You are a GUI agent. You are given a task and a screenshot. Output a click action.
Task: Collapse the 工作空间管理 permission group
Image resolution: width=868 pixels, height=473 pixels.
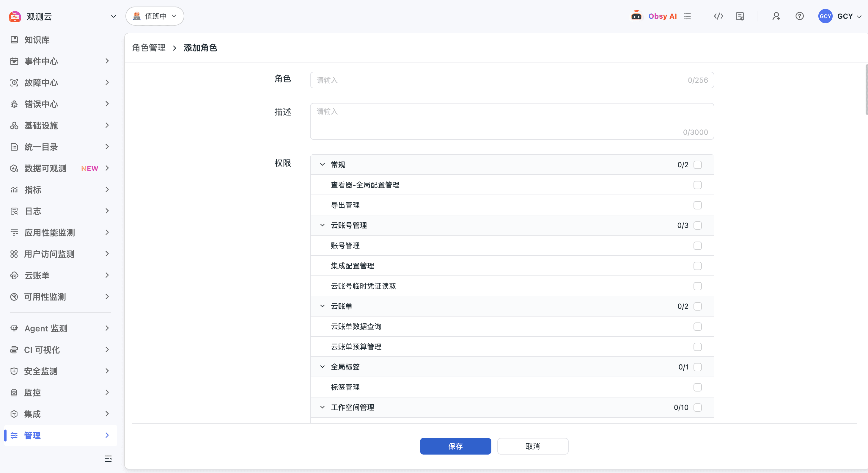point(323,407)
